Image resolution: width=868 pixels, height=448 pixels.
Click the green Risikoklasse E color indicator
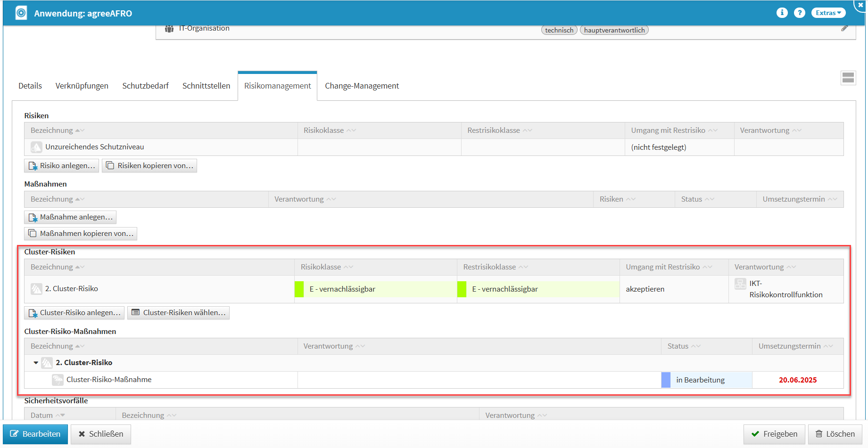coord(299,289)
